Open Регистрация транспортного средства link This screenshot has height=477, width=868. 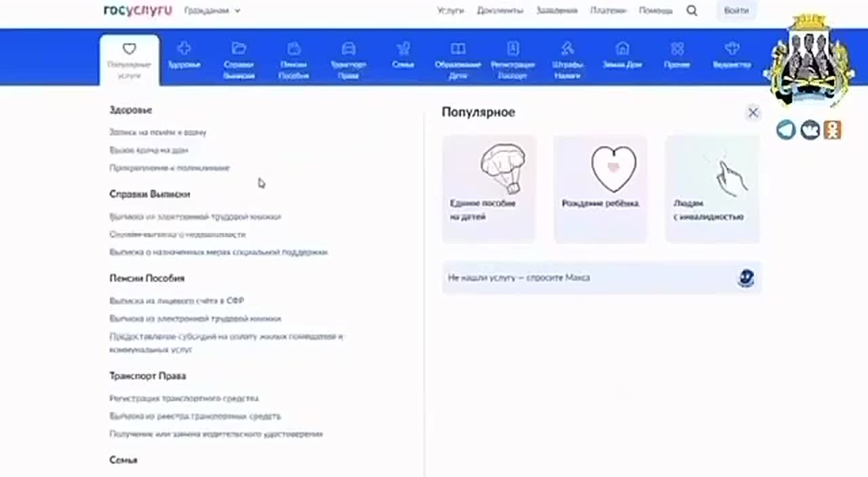tap(184, 398)
